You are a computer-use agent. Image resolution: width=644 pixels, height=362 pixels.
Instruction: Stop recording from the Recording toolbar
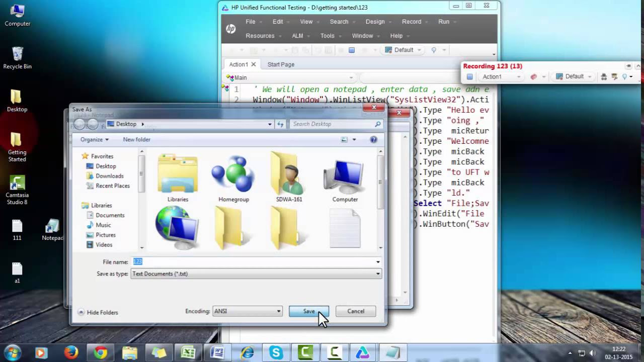[x=469, y=77]
